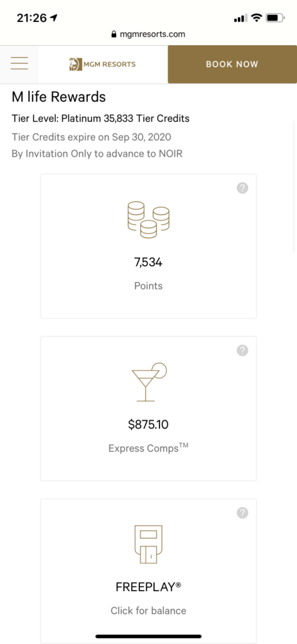297x644 pixels.
Task: Tap the coin stacks Points icon
Action: click(x=148, y=219)
